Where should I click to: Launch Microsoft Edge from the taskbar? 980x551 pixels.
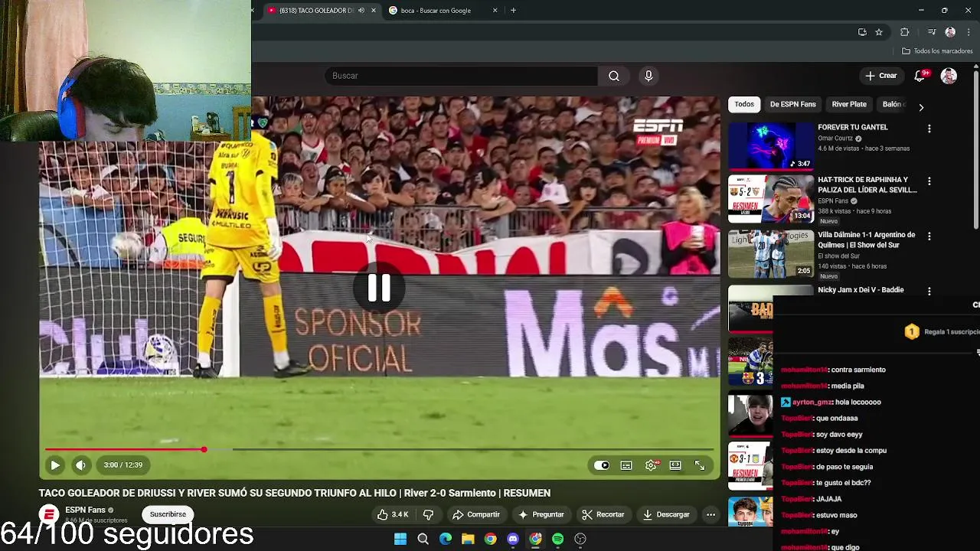445,539
